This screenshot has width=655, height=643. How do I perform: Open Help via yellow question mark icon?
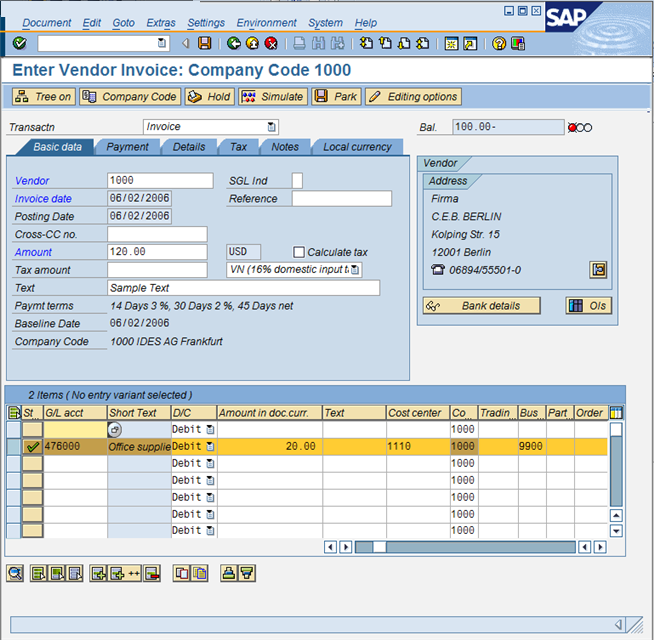(x=499, y=44)
